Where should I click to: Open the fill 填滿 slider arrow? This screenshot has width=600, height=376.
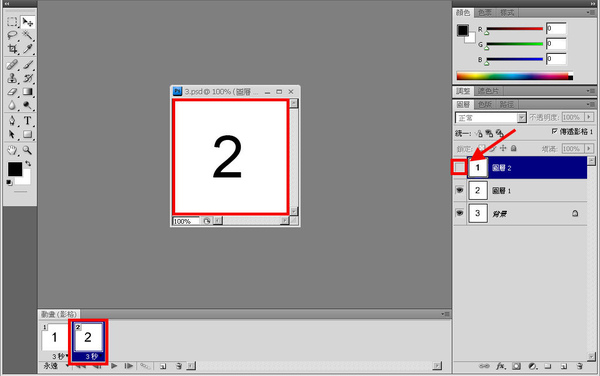point(589,148)
